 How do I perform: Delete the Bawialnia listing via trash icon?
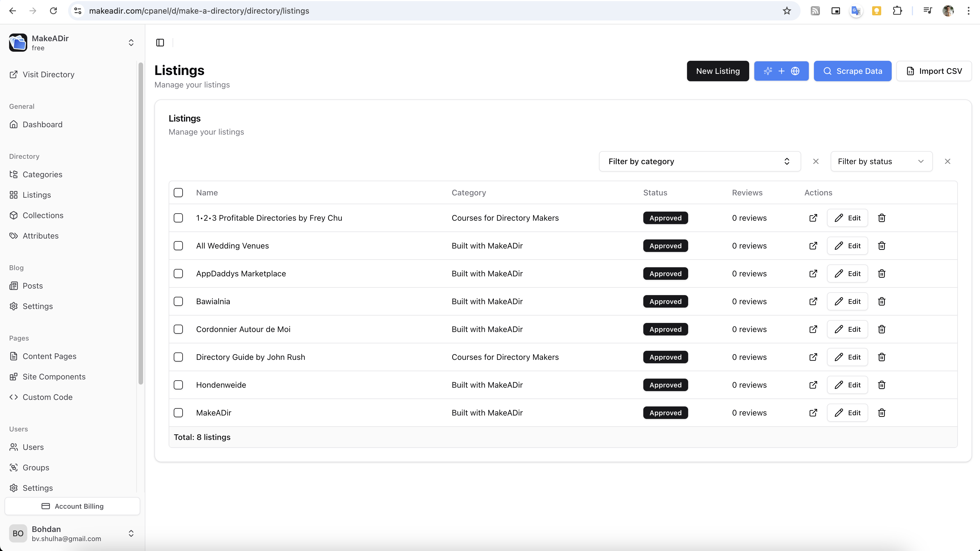pyautogui.click(x=881, y=301)
